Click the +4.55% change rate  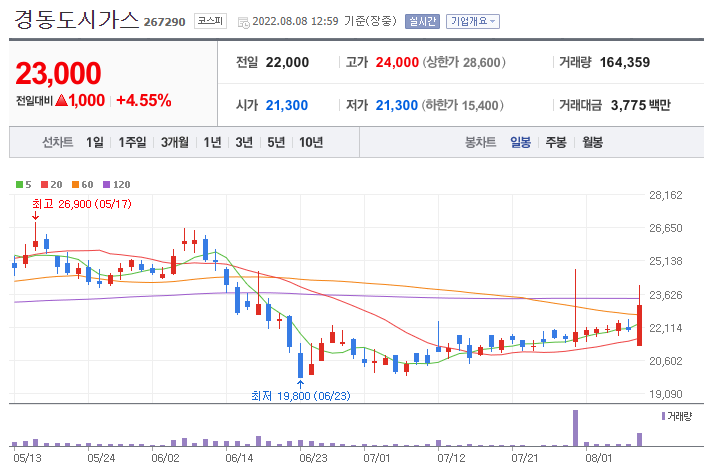144,100
